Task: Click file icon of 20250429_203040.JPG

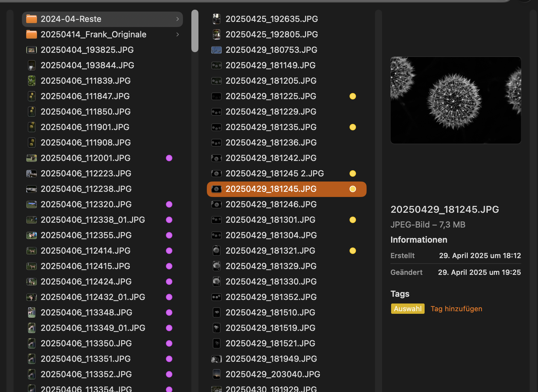Action: (x=216, y=374)
